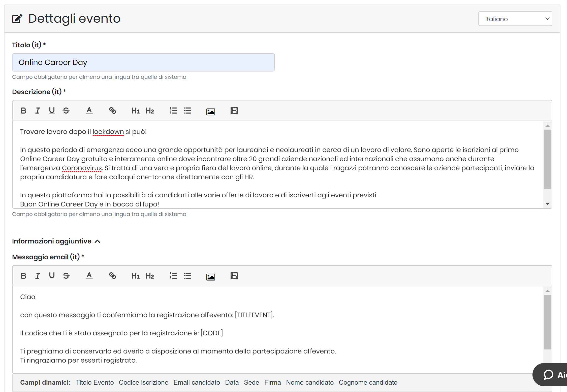Insert video in Descrizione editor
This screenshot has width=567, height=392.
tap(234, 111)
